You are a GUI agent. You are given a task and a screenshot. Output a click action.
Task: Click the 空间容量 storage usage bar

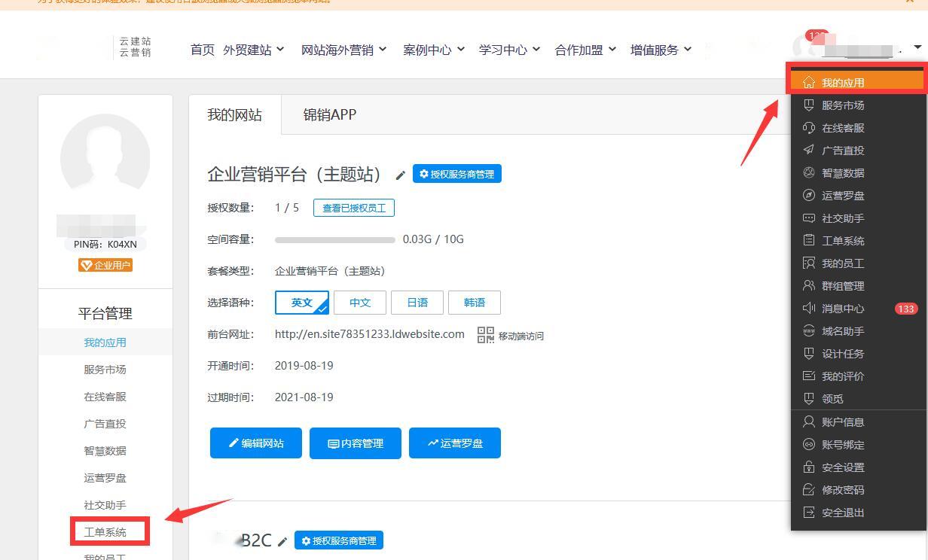tap(334, 240)
